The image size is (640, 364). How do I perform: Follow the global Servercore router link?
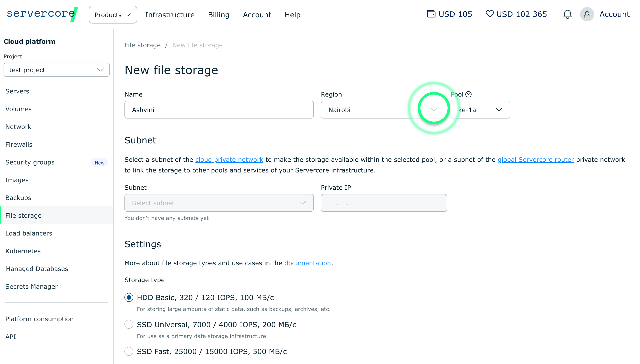535,160
